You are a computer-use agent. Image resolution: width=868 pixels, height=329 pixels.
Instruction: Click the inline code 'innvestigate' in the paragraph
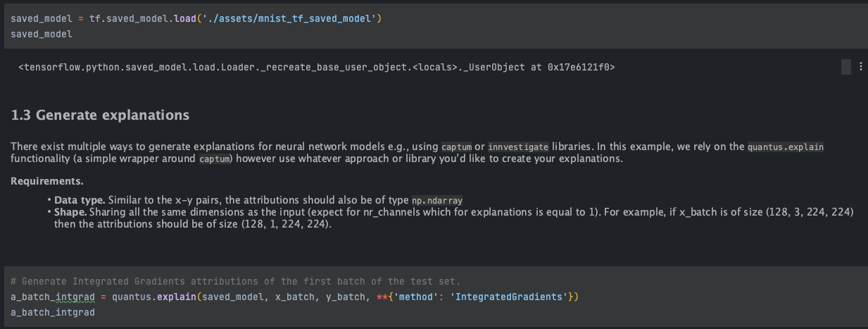pyautogui.click(x=517, y=147)
